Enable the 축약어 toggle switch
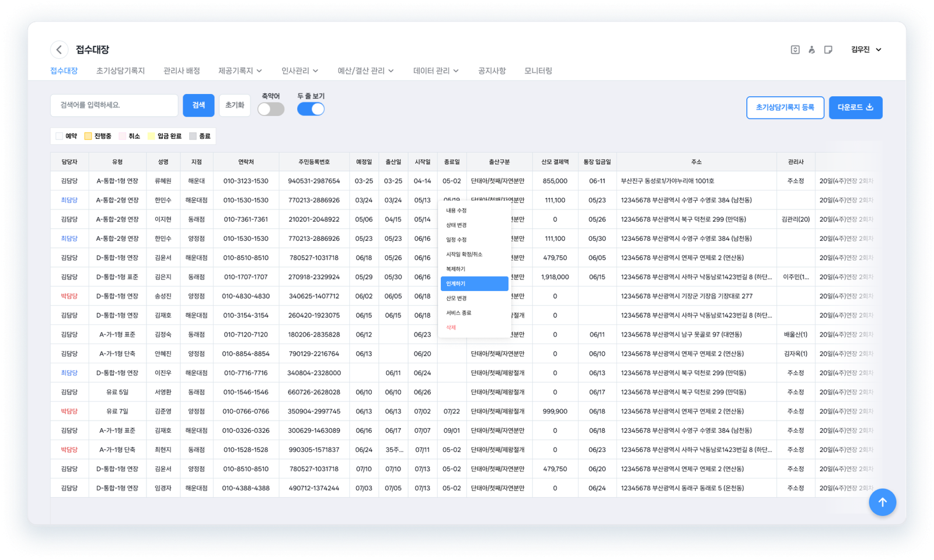Screen dimensions: 934x560 271,109
